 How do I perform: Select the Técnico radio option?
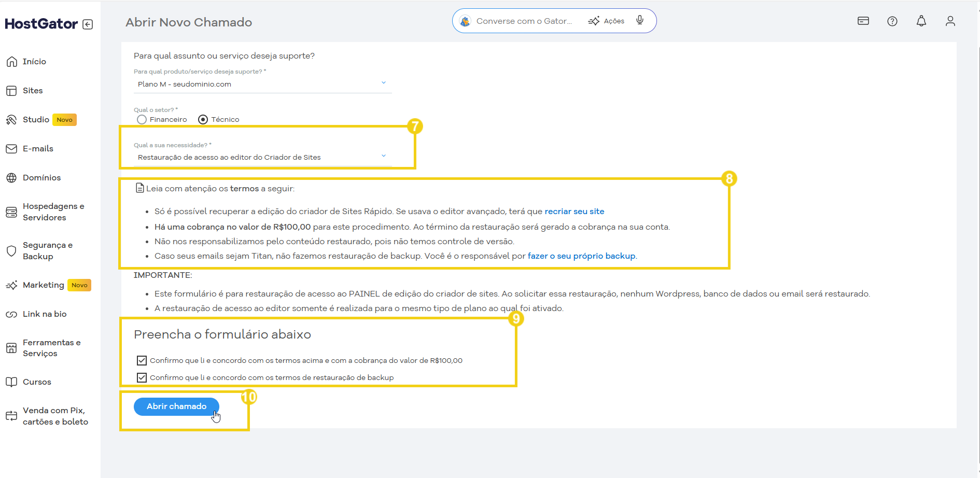pos(203,120)
